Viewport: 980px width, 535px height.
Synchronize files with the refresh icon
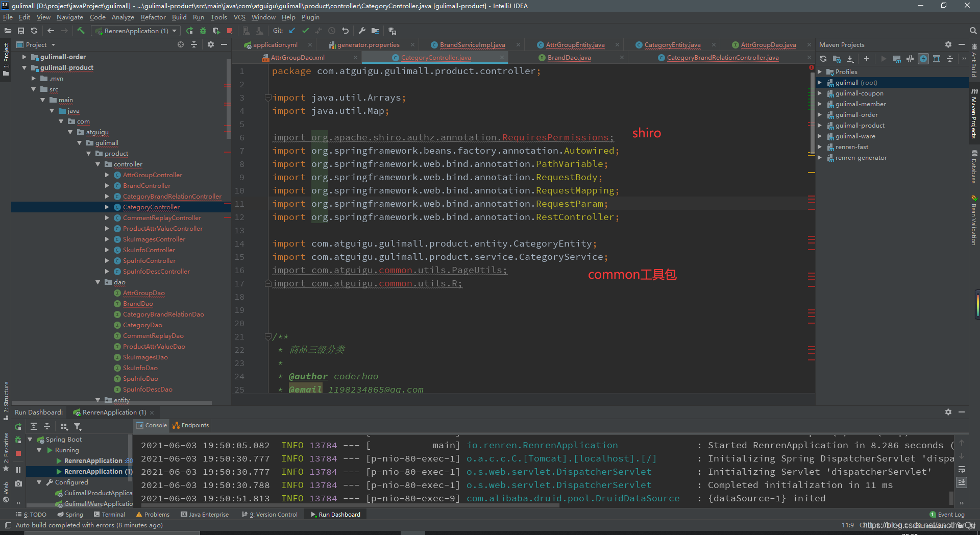[34, 31]
